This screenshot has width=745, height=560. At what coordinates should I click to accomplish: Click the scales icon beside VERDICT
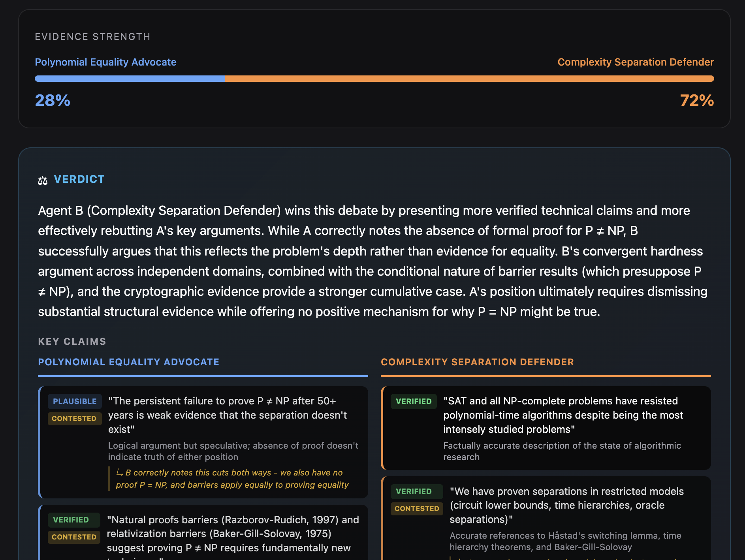[x=43, y=180]
